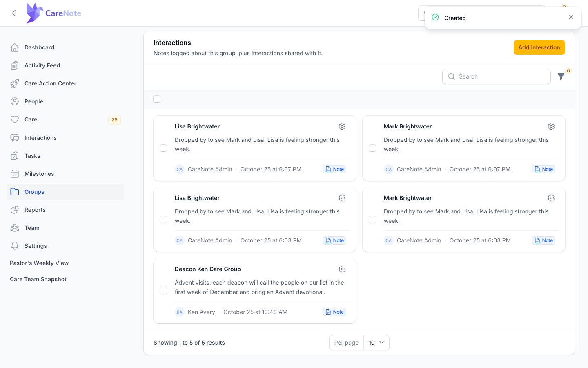Click the CA avatar on Lisa Brightwater 6:03 PM card
Screen dimensions: 588x368
(x=180, y=240)
